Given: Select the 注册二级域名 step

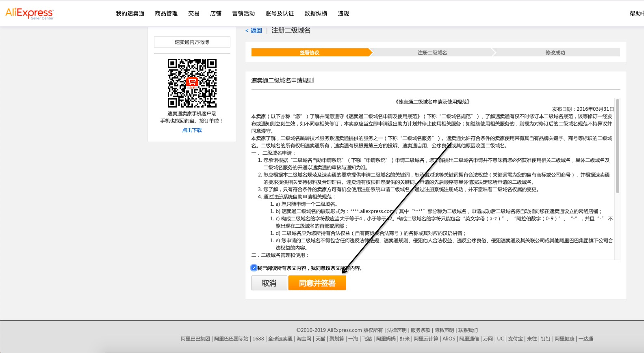Looking at the screenshot, I should tap(432, 53).
